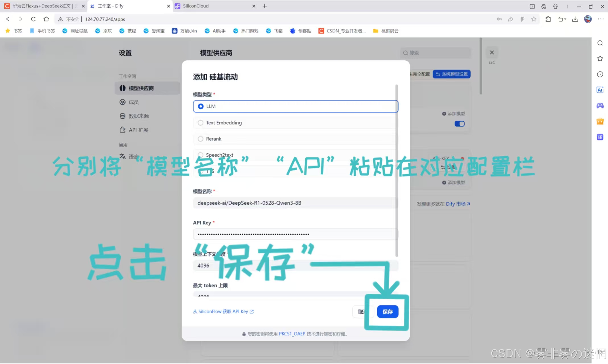Click lower 添加模型 add model link

click(453, 183)
